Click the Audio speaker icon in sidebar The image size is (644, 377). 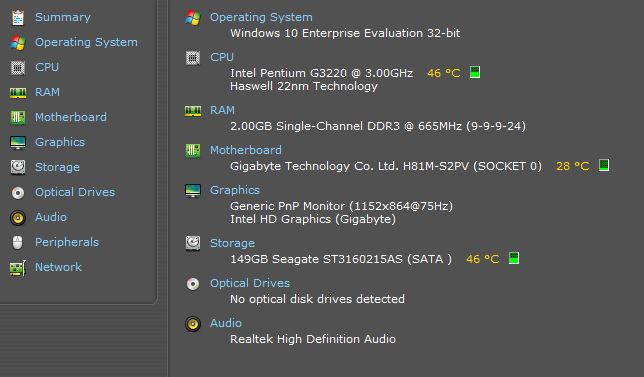click(x=18, y=218)
